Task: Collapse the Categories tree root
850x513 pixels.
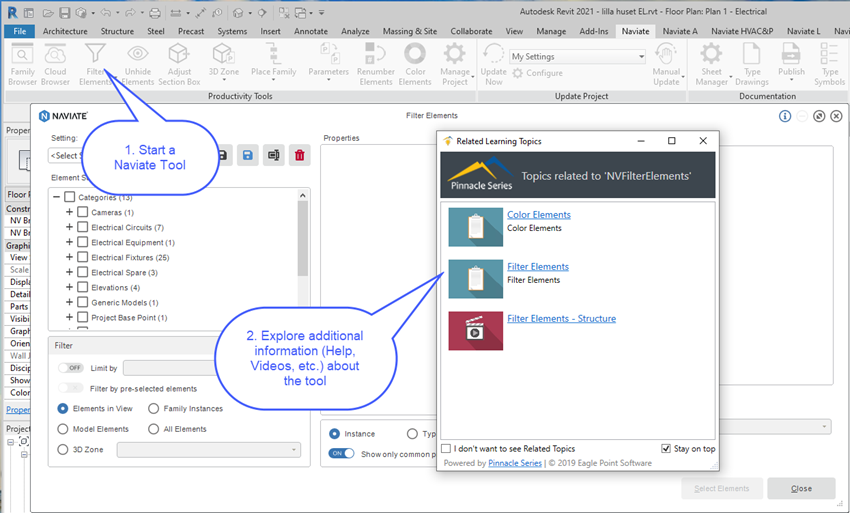Action: tap(56, 197)
